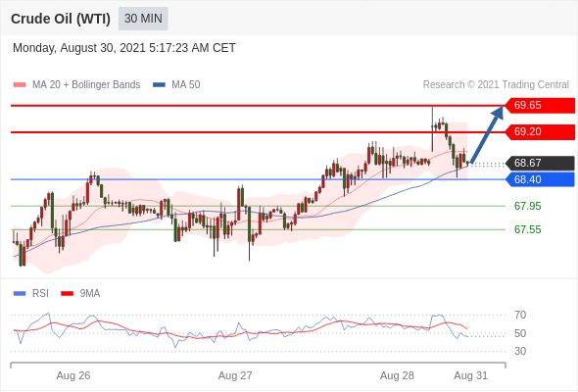
Task: Click the RSI legend label
Action: click(x=40, y=294)
